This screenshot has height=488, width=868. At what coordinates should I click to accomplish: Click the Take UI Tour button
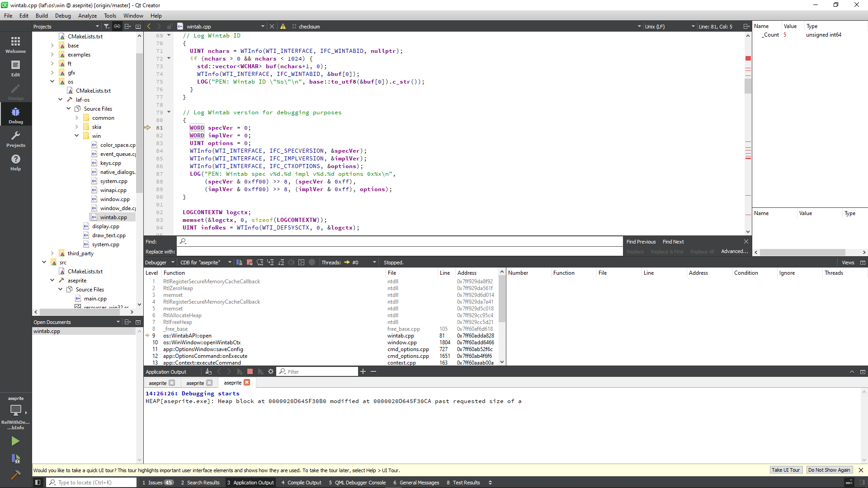[786, 470]
